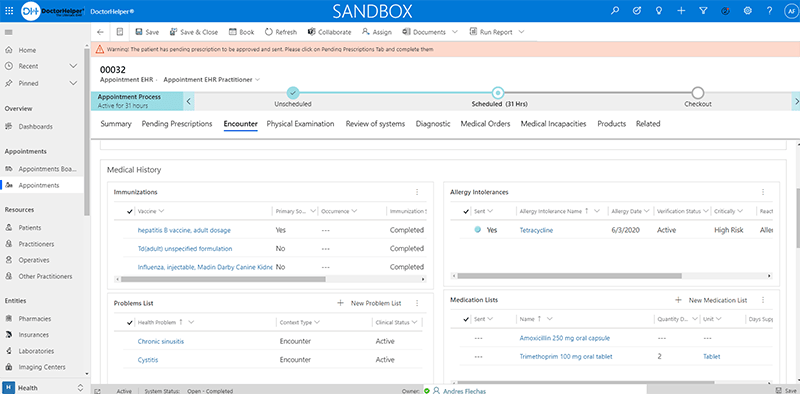Click Assign in the command bar
Screen dimensions: 800x394
click(377, 32)
